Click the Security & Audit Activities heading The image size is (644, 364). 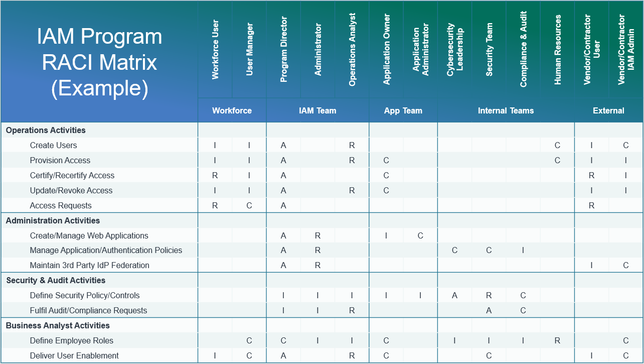pos(56,280)
